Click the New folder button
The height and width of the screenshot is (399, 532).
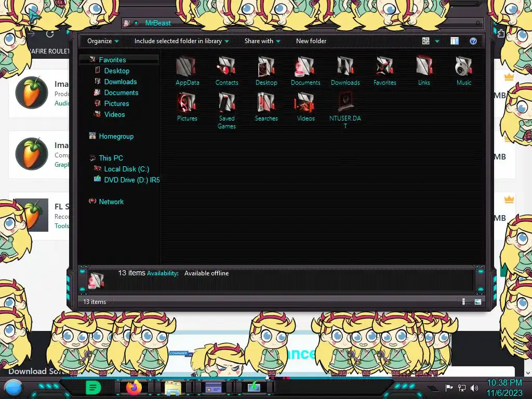point(311,41)
